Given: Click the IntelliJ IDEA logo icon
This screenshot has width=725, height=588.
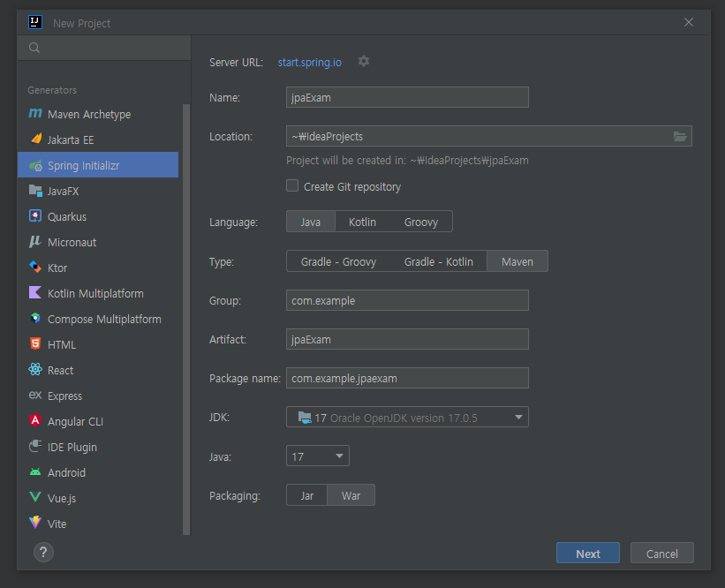Looking at the screenshot, I should 35,22.
